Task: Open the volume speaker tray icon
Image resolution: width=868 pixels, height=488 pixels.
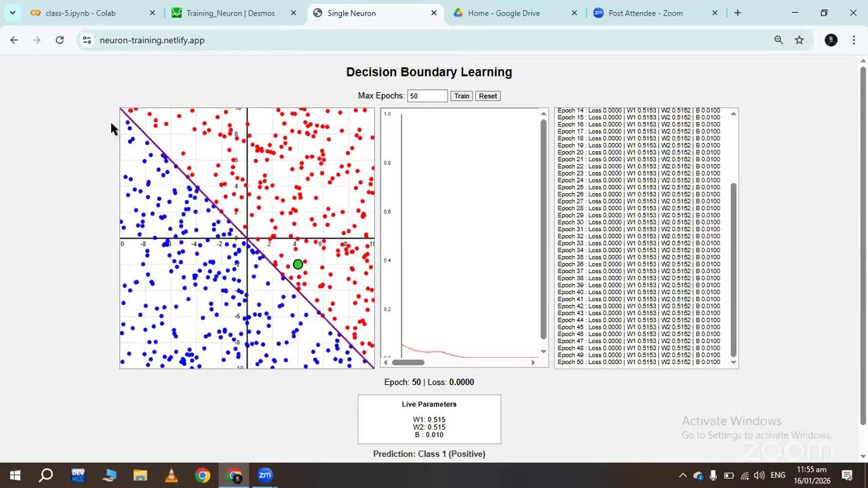Action: click(759, 475)
